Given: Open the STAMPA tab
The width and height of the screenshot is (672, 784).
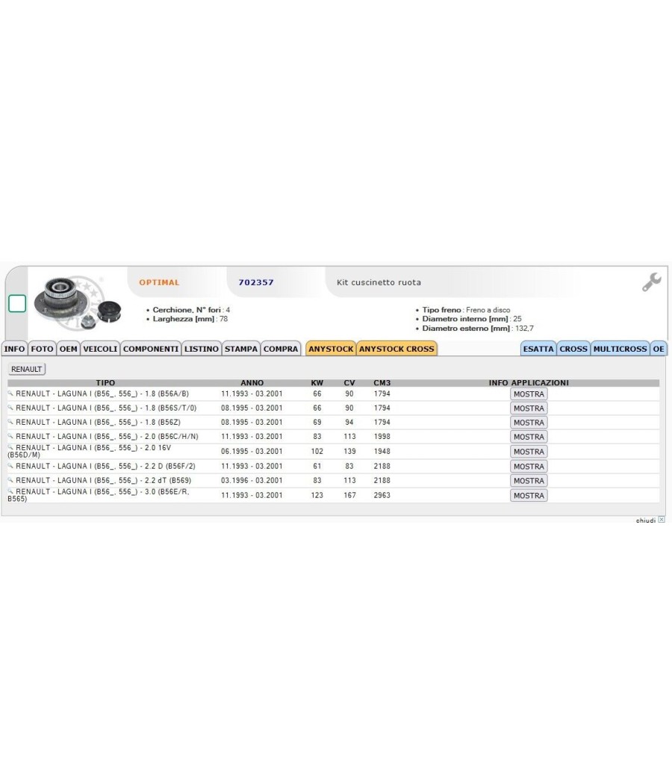Looking at the screenshot, I should click(x=241, y=349).
